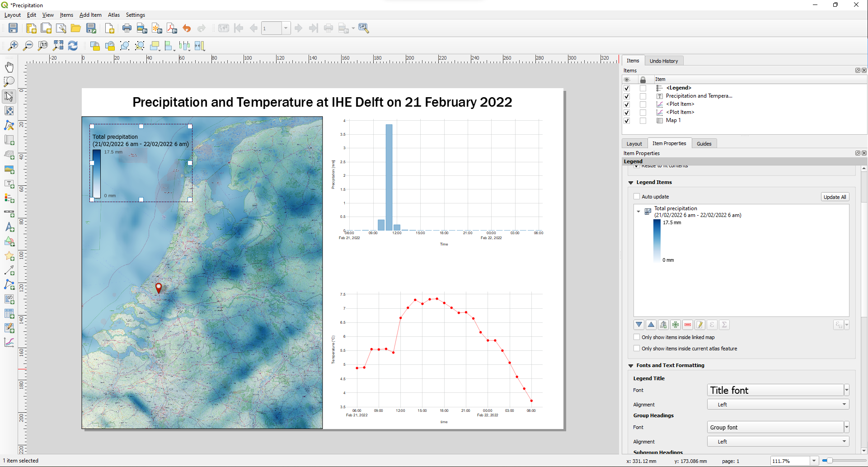
Task: Activate the Add Label tool
Action: pos(9,184)
